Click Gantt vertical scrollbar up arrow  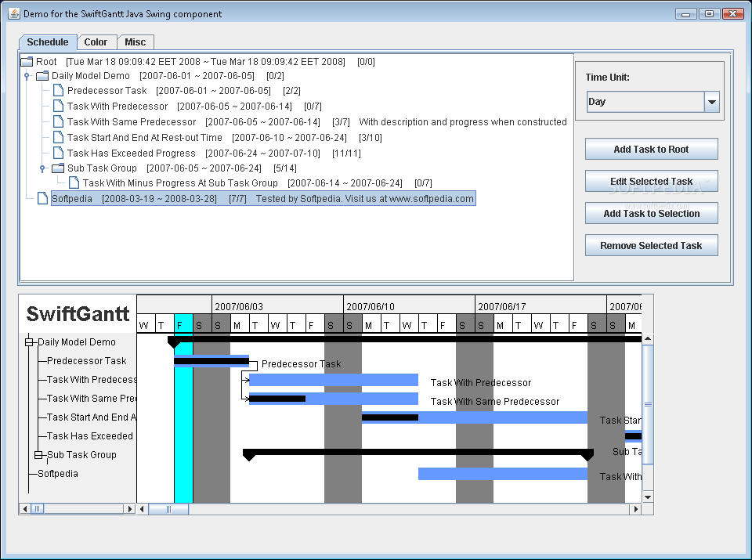648,339
